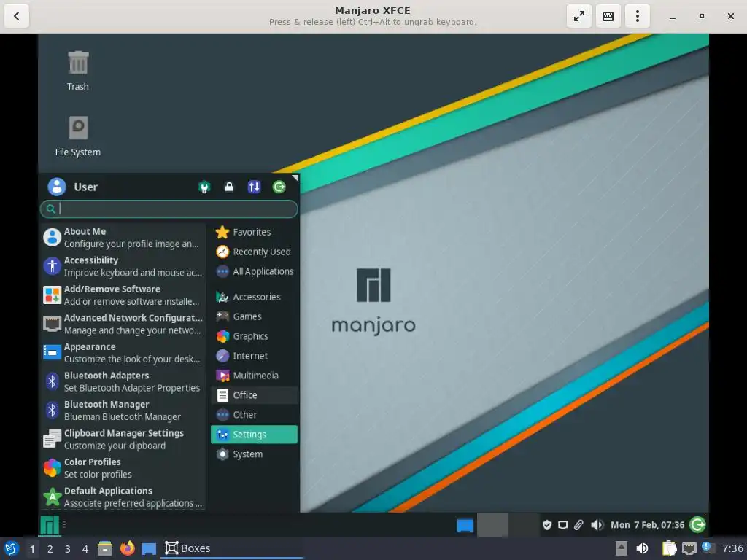The height and width of the screenshot is (560, 747).
Task: Select the Games category
Action: 254,316
